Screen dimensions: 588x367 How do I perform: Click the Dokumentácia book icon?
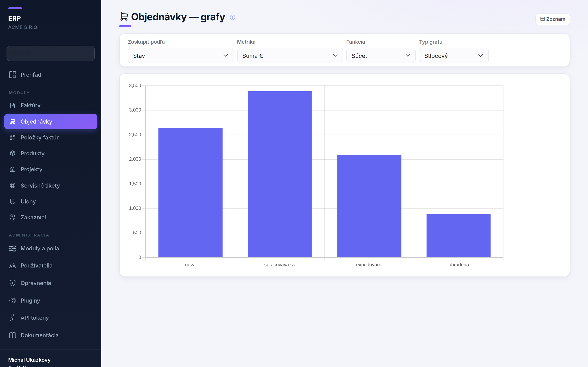13,335
